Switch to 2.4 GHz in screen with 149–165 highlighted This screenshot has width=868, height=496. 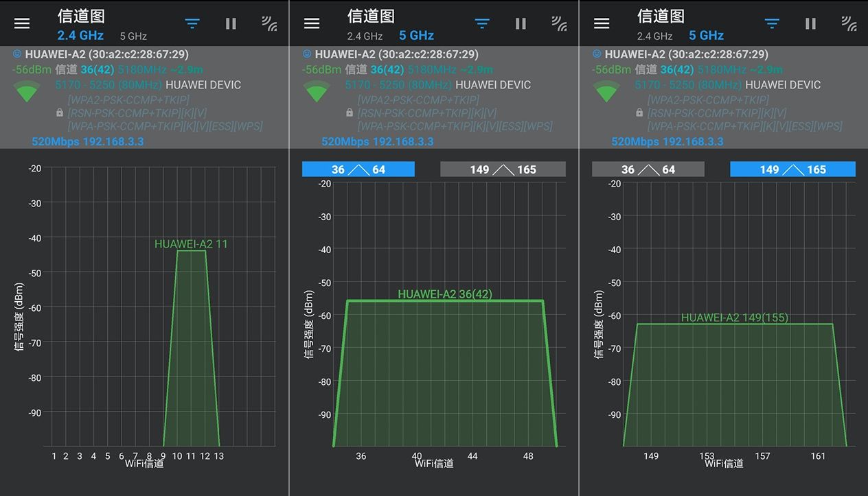point(654,36)
